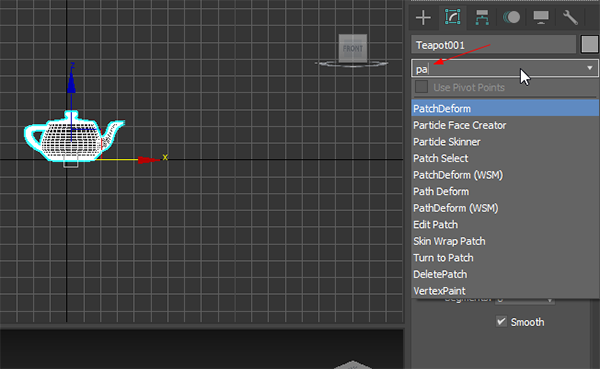The height and width of the screenshot is (369, 600).
Task: Choose PatchDeform from modifier list
Action: point(505,108)
